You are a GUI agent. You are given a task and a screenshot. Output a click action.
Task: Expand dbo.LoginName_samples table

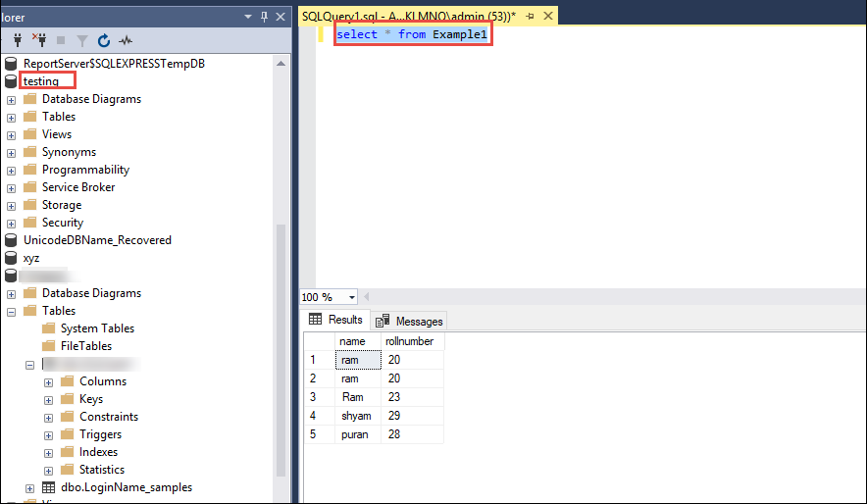pyautogui.click(x=29, y=488)
